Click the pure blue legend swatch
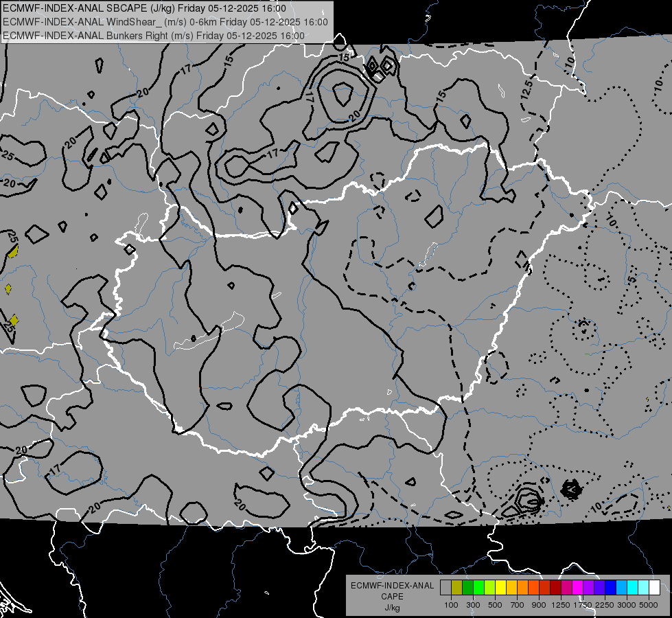Viewport: 672px width, 618px height. coord(611,588)
